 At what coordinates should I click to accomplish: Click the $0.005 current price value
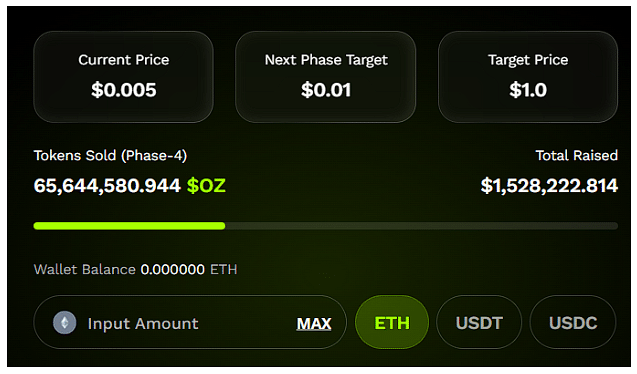[124, 90]
